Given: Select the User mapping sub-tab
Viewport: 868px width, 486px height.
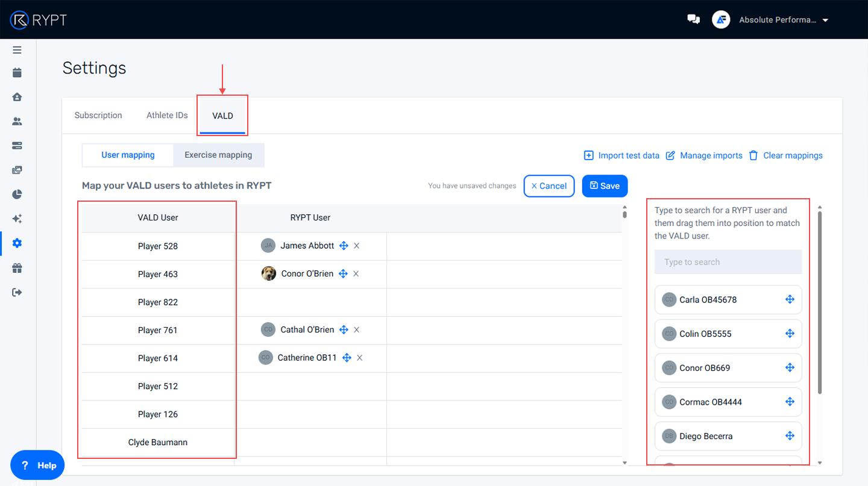Looking at the screenshot, I should coord(128,155).
